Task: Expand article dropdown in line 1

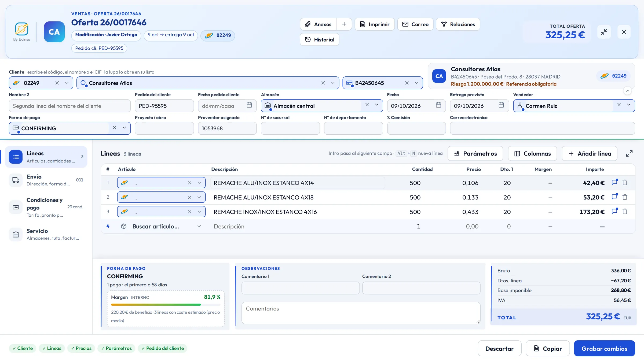Action: pyautogui.click(x=199, y=183)
